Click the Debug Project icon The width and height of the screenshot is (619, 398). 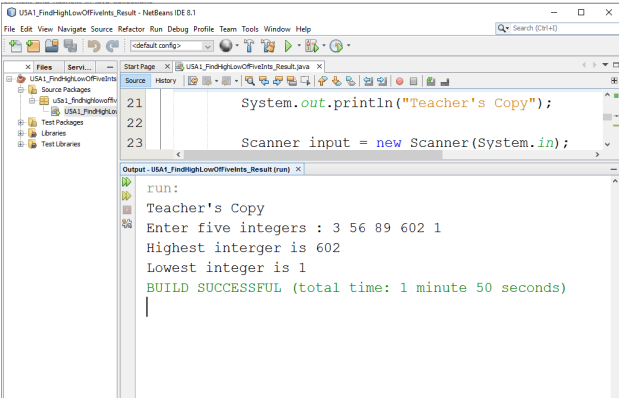tap(312, 46)
